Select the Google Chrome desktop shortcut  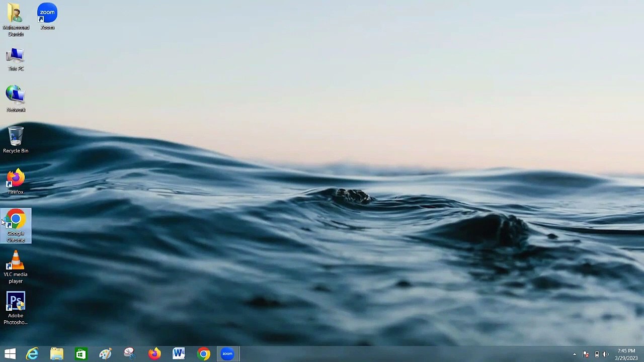[x=16, y=226]
